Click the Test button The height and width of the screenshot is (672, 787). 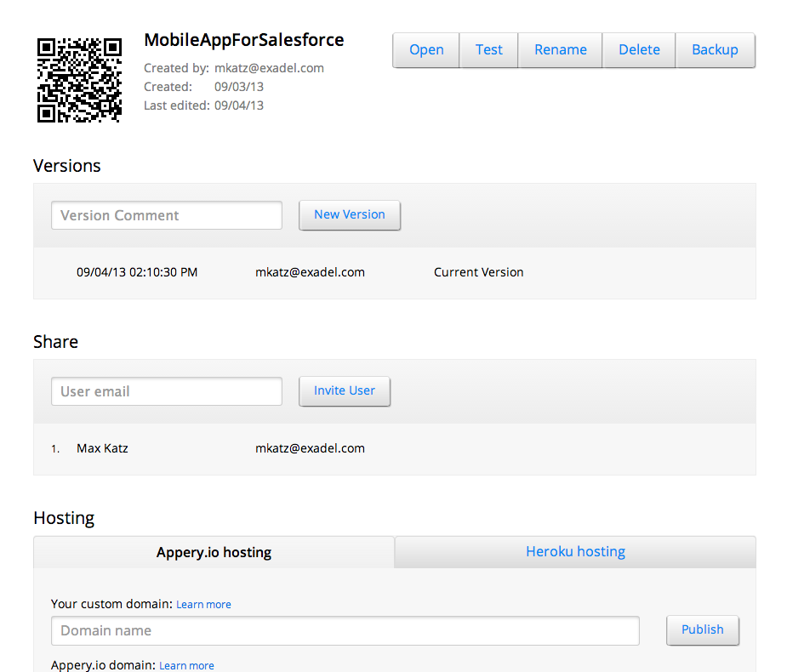(x=489, y=50)
